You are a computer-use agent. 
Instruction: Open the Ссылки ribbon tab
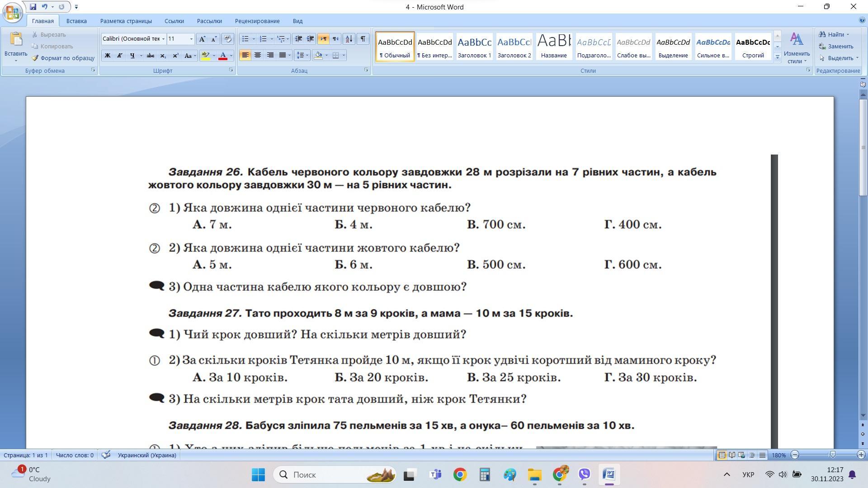coord(174,21)
